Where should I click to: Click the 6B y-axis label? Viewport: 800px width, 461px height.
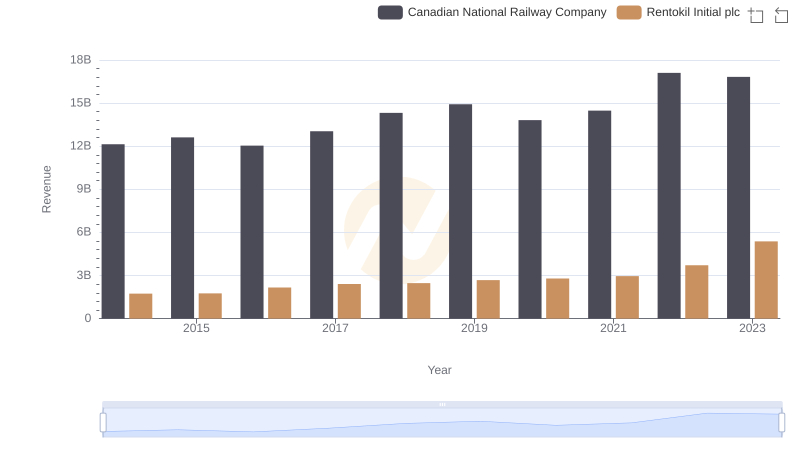(x=84, y=232)
